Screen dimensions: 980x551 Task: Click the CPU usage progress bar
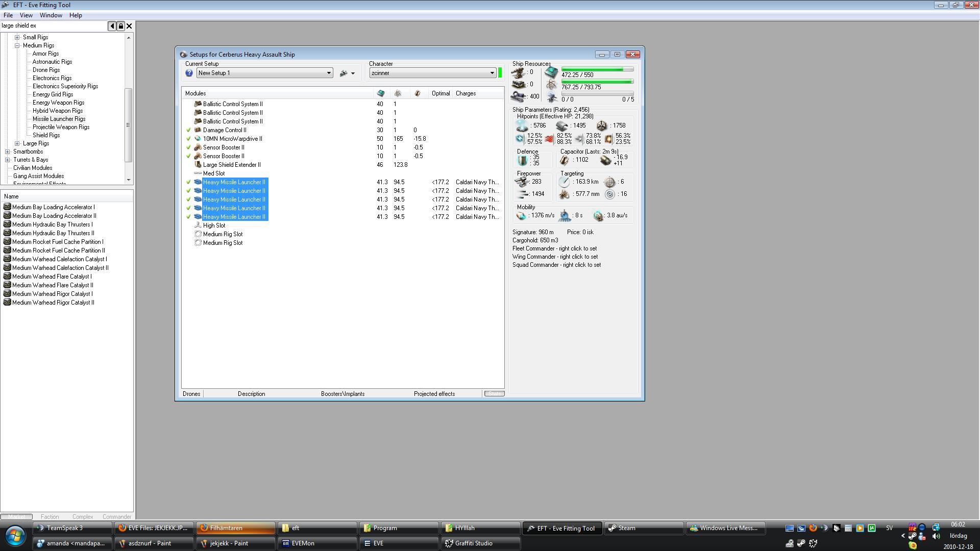pos(597,69)
